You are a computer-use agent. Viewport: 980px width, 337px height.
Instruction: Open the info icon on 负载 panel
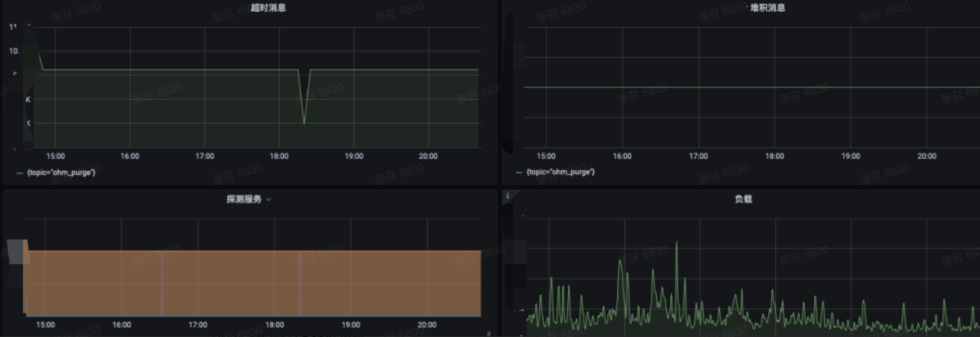(x=506, y=195)
